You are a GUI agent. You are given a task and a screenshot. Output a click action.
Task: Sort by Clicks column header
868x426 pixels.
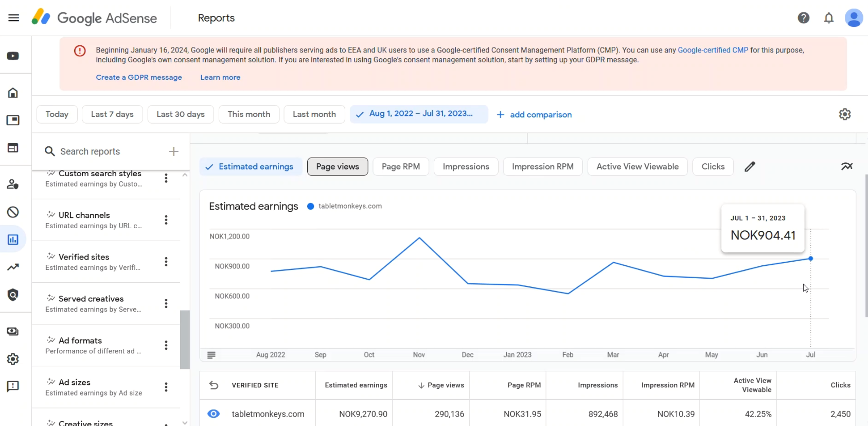coord(840,385)
